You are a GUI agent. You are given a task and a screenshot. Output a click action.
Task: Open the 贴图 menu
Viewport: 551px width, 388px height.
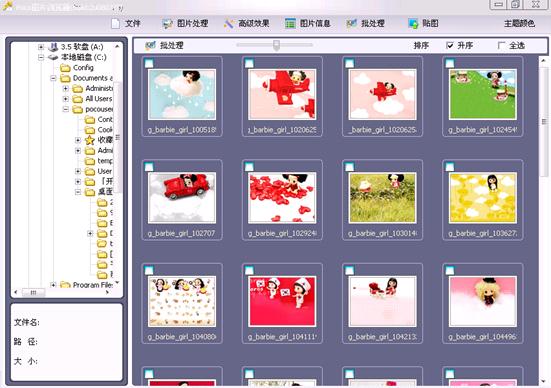click(x=423, y=24)
